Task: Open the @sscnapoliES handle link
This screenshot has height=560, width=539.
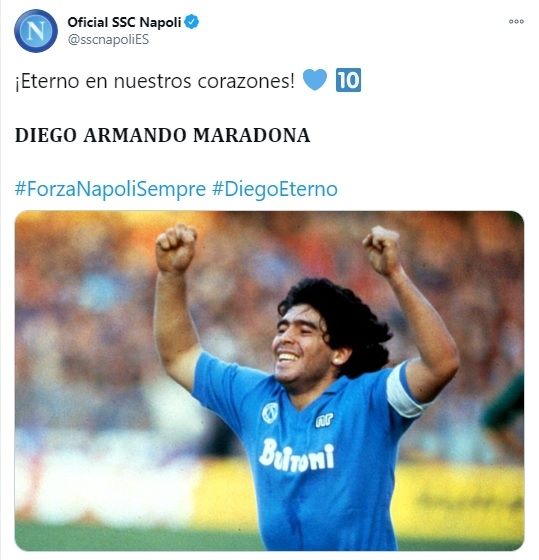Action: pos(108,39)
